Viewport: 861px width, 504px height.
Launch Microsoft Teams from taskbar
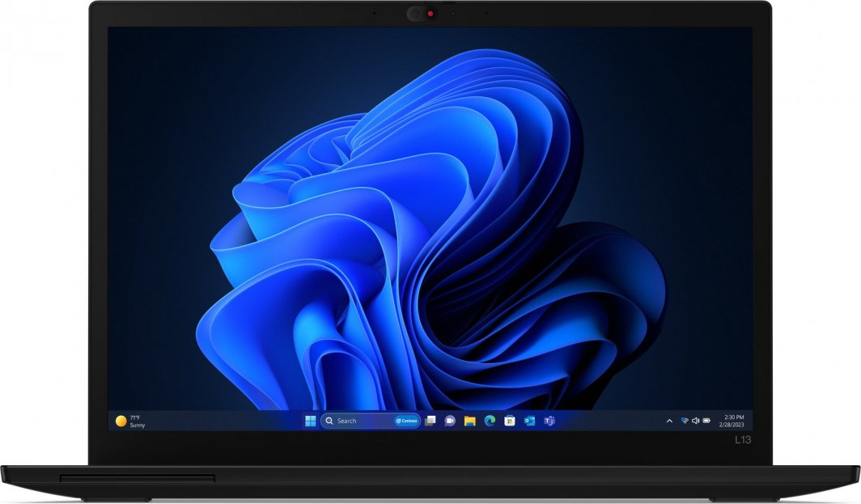[549, 421]
